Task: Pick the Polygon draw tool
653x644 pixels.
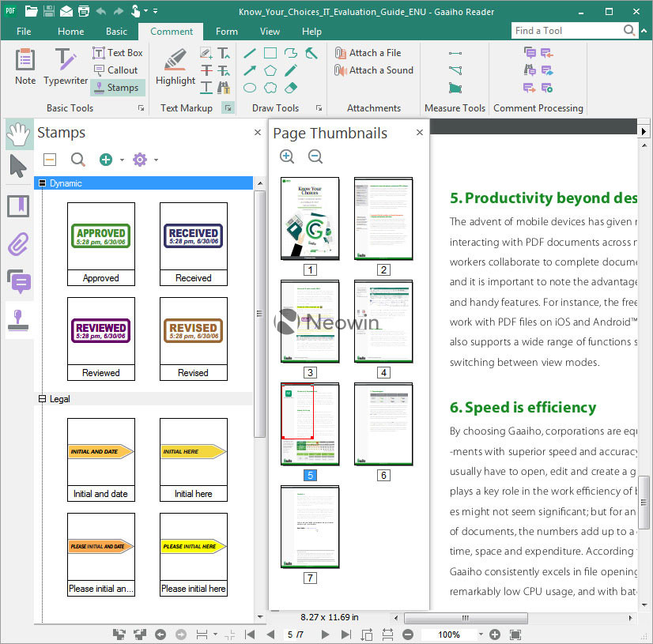Action: tap(270, 70)
